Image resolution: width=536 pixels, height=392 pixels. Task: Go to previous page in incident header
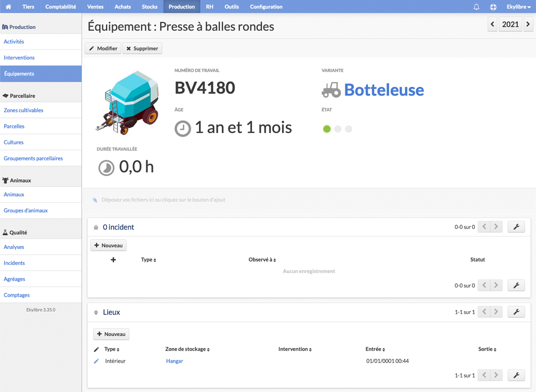pos(484,227)
